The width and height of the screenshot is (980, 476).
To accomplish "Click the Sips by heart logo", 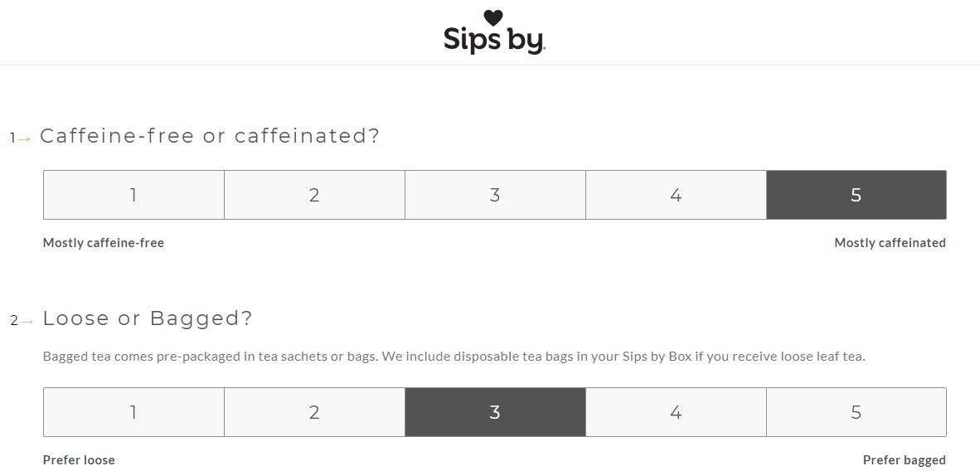I will pos(493,18).
